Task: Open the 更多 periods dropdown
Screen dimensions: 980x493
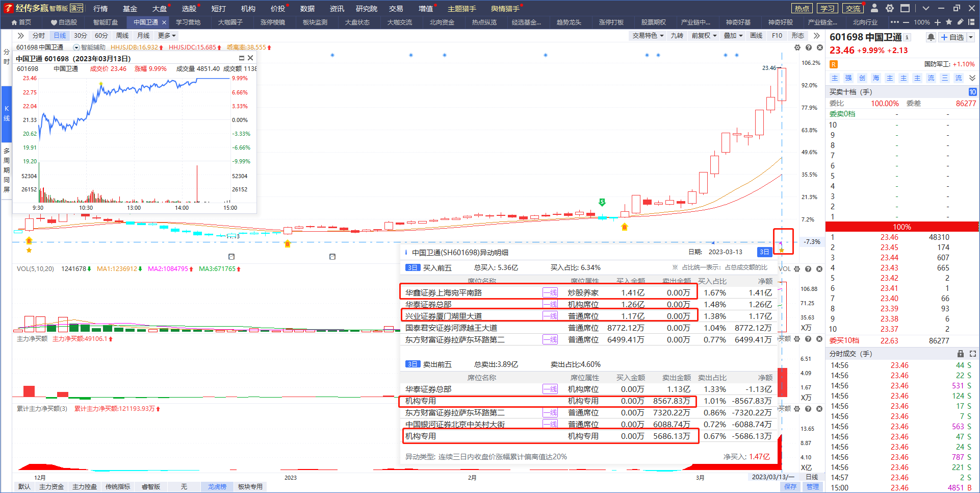Action: click(x=167, y=36)
